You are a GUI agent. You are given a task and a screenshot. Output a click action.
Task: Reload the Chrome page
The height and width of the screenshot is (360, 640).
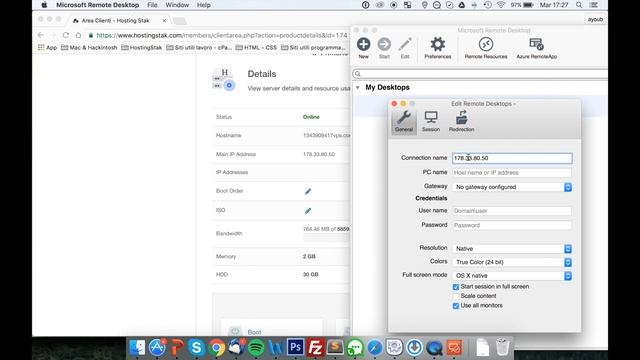[x=66, y=36]
